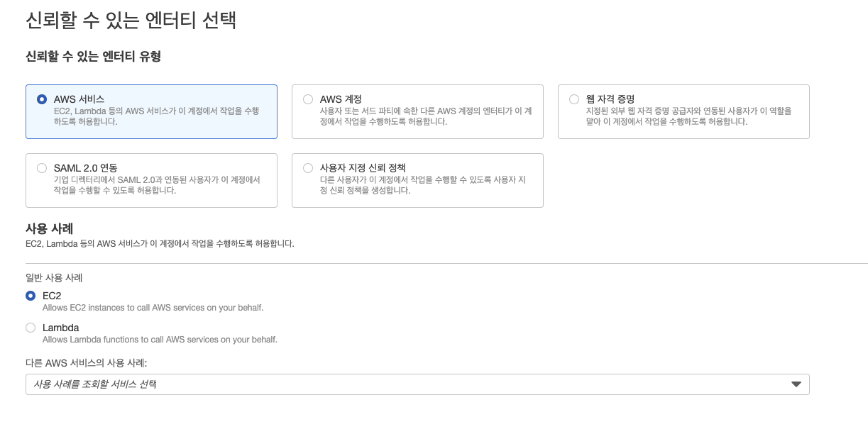Click the 'Allows Lambda functions to call' description
This screenshot has width=868, height=434.
pos(160,340)
